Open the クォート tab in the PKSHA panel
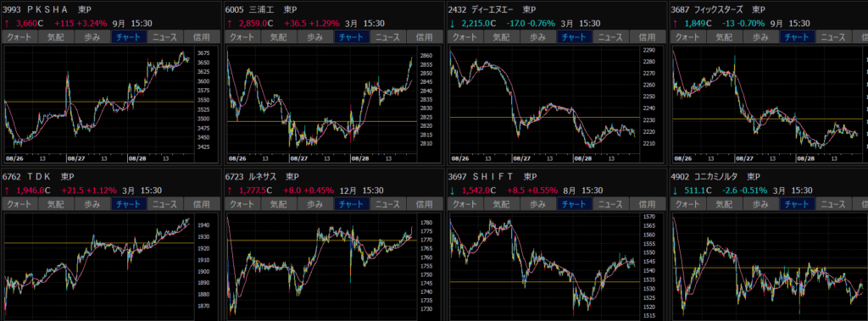The height and width of the screenshot is (321, 868). point(20,37)
